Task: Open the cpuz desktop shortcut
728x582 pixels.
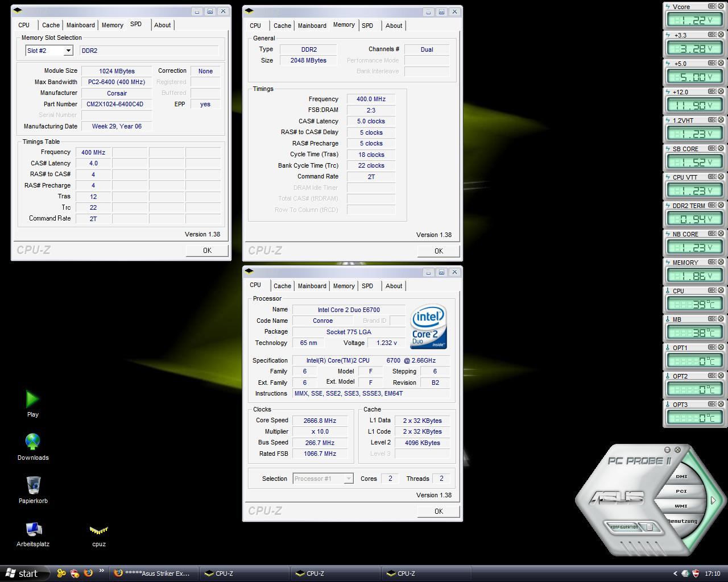Action: pos(99,535)
